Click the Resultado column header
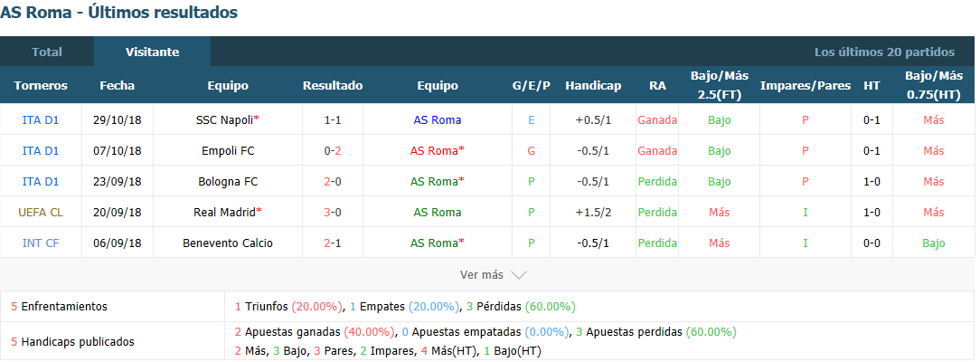 coord(333,86)
